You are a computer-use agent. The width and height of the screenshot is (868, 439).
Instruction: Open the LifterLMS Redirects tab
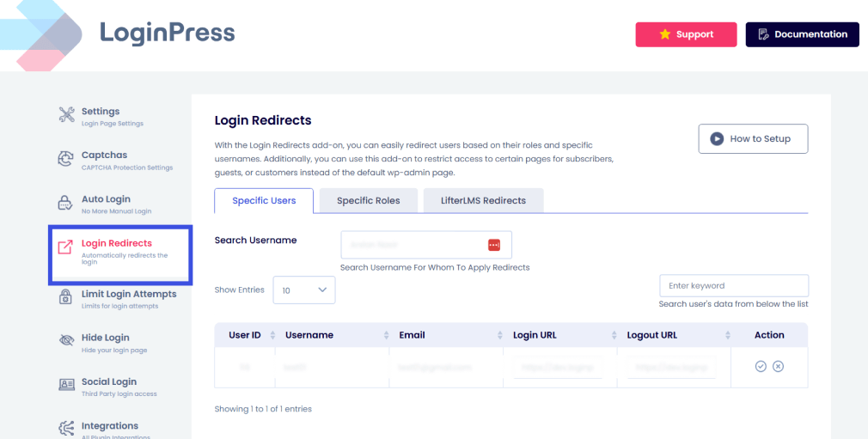483,201
